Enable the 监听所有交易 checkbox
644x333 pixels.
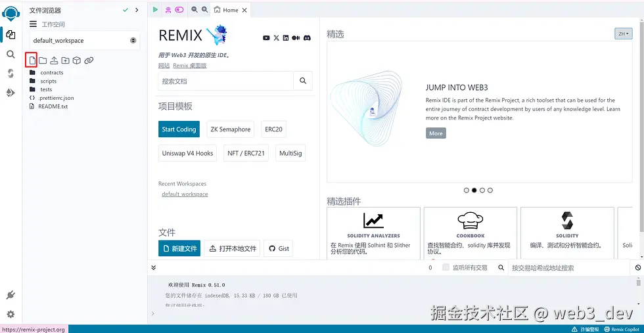pyautogui.click(x=446, y=267)
